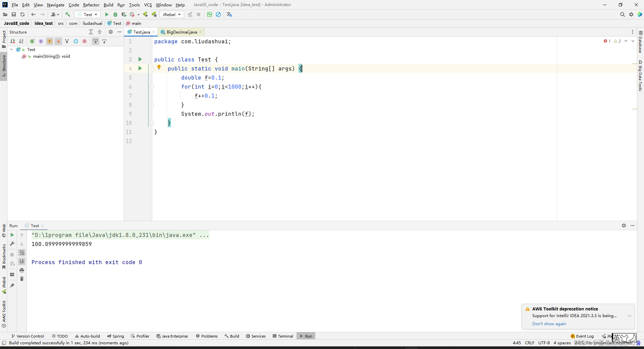Pin the Run tab with the pin icon
This screenshot has height=349, width=644.
pos(12,286)
